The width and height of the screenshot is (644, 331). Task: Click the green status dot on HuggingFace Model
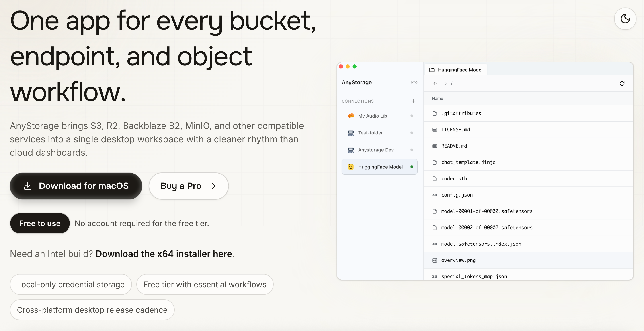click(x=412, y=167)
